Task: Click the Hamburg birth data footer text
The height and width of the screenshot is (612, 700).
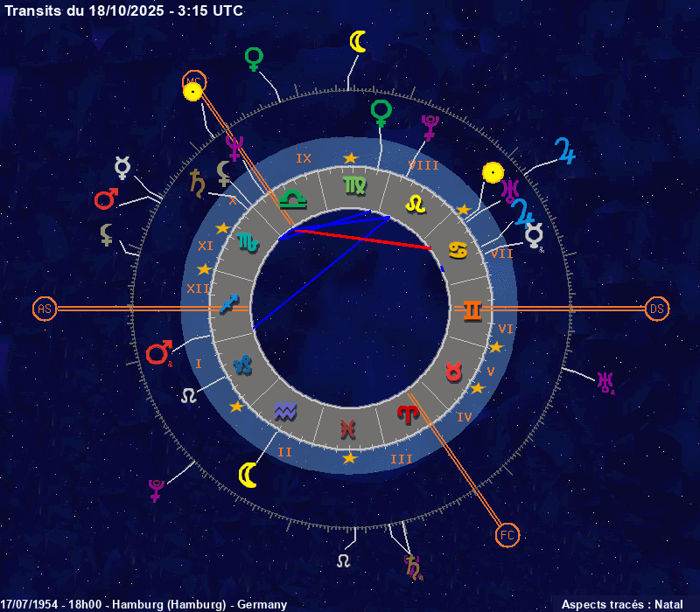Action: pyautogui.click(x=143, y=604)
